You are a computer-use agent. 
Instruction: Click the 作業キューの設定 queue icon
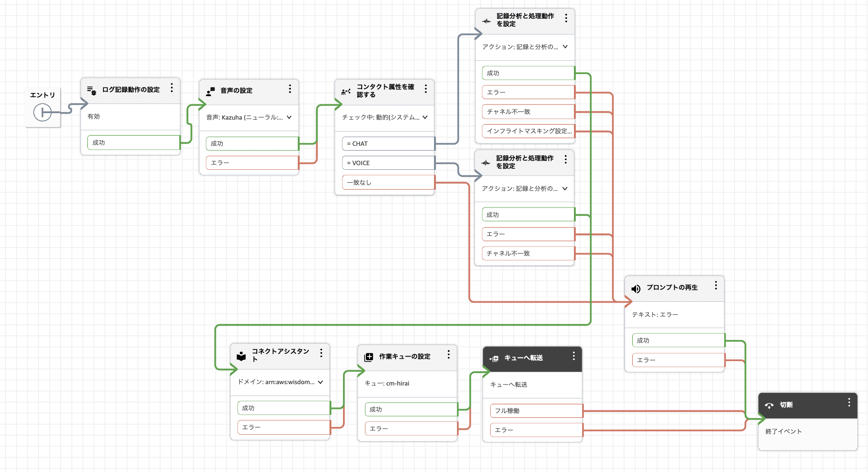pyautogui.click(x=368, y=357)
